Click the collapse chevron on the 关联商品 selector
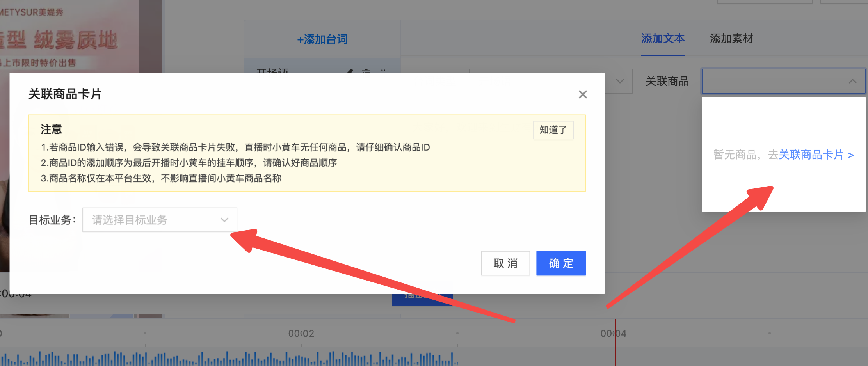 point(853,81)
